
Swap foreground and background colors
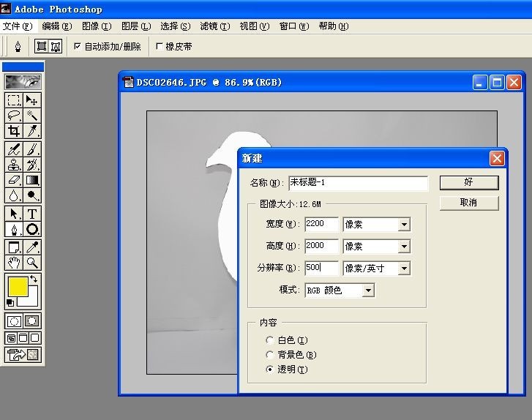[34, 279]
